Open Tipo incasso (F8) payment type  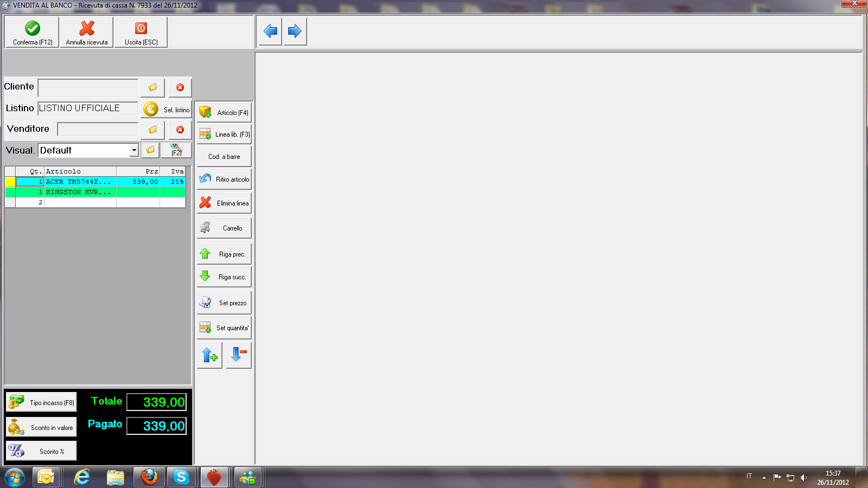pos(41,402)
